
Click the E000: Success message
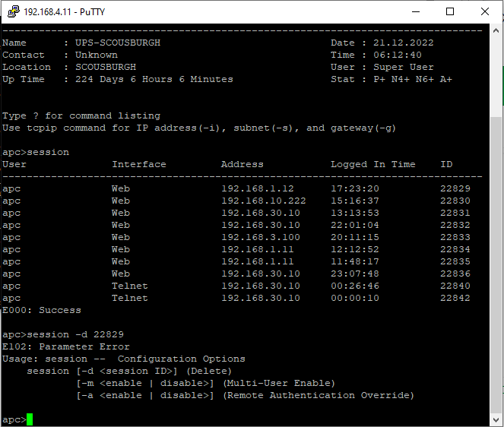pos(41,310)
